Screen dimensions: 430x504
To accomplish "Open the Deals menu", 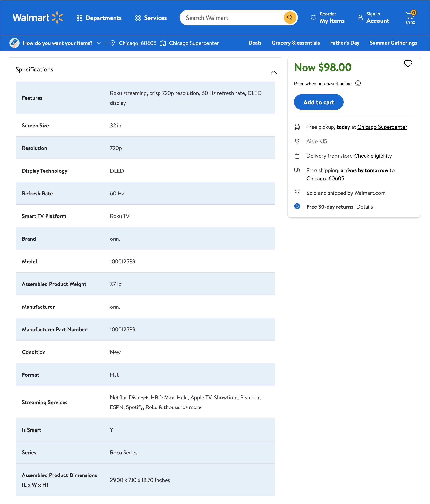I will 255,43.
